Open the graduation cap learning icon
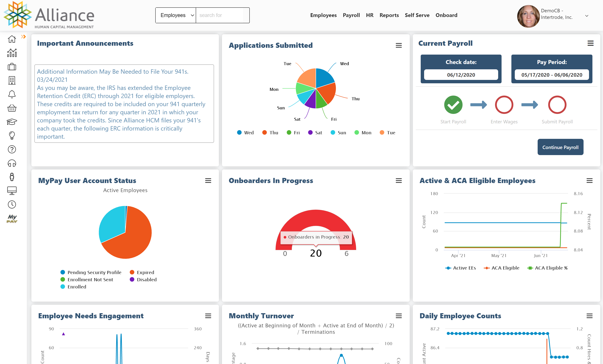 pyautogui.click(x=12, y=122)
